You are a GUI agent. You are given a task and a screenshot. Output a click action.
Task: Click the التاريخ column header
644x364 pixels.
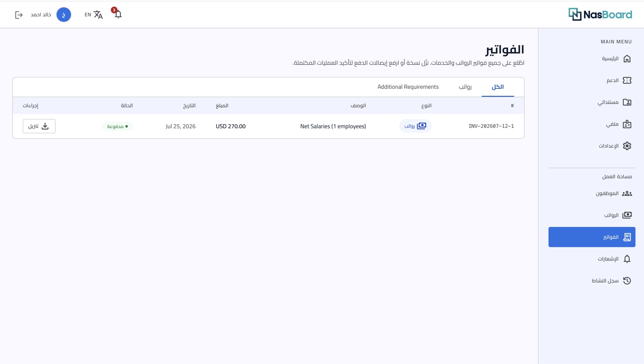[189, 106]
